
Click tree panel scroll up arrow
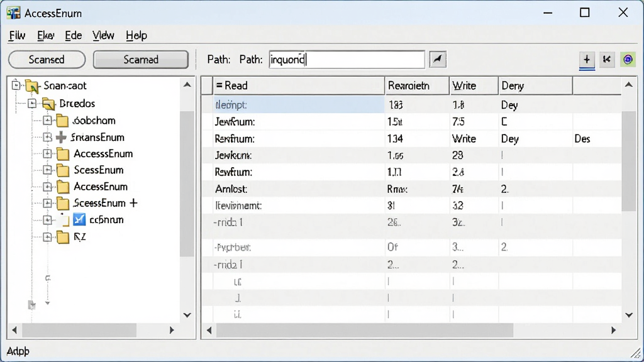[x=187, y=85]
